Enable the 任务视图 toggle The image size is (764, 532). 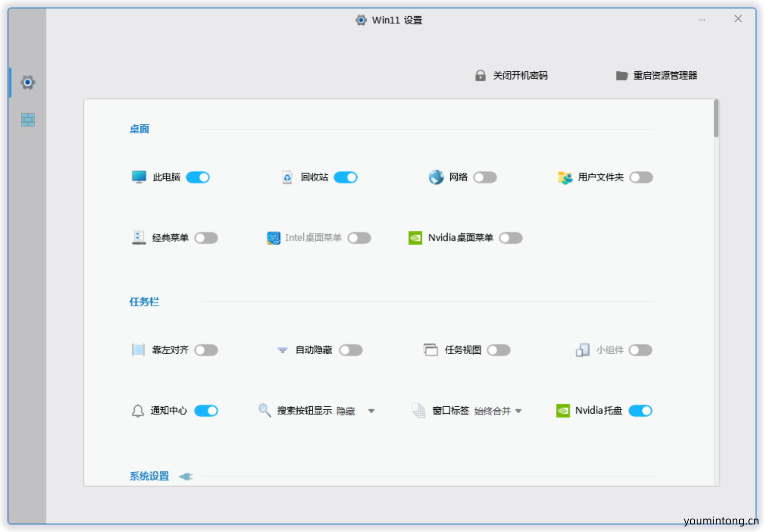499,350
